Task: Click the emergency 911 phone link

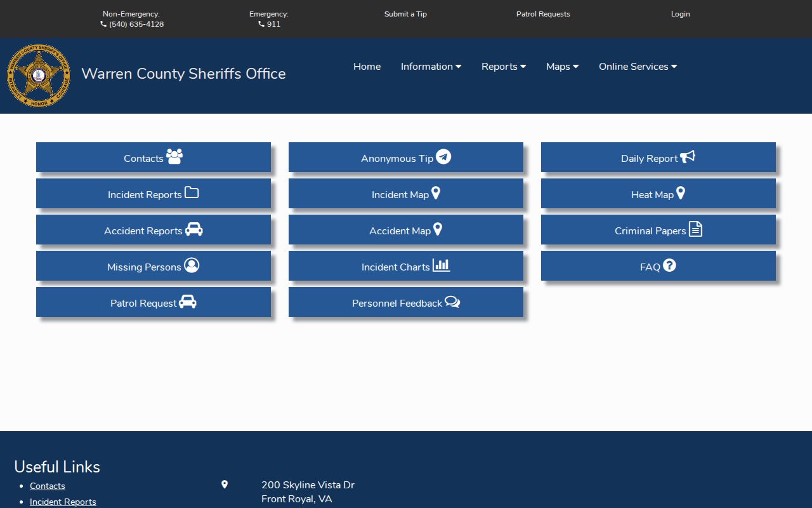Action: coord(269,24)
